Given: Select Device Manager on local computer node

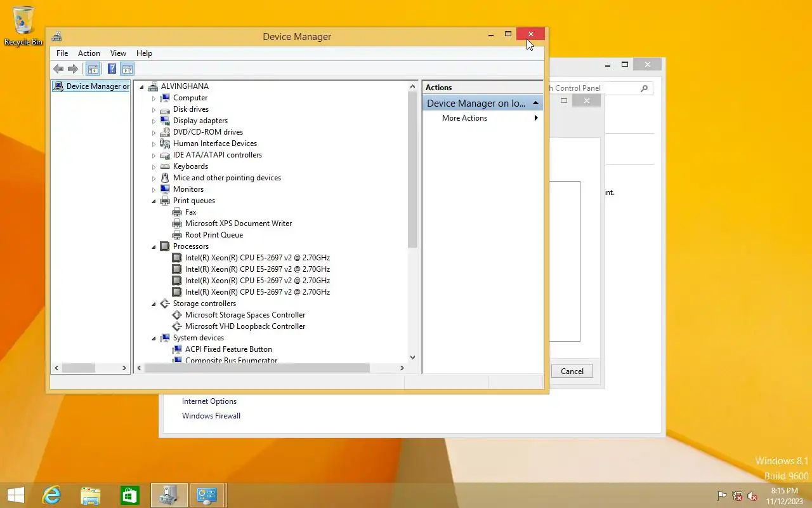Looking at the screenshot, I should 91,86.
